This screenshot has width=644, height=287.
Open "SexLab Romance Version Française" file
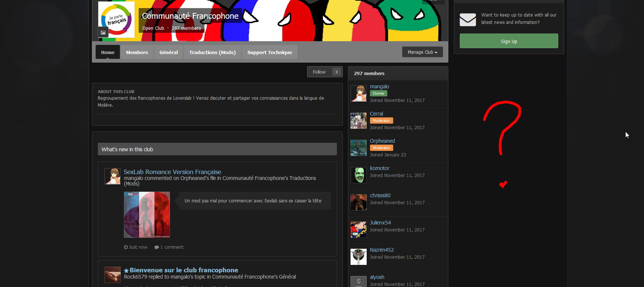point(172,172)
